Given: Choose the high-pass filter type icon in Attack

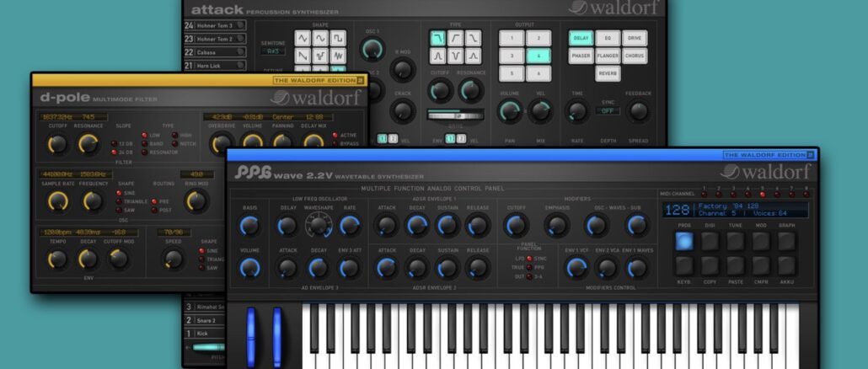Looking at the screenshot, I should pyautogui.click(x=456, y=38).
